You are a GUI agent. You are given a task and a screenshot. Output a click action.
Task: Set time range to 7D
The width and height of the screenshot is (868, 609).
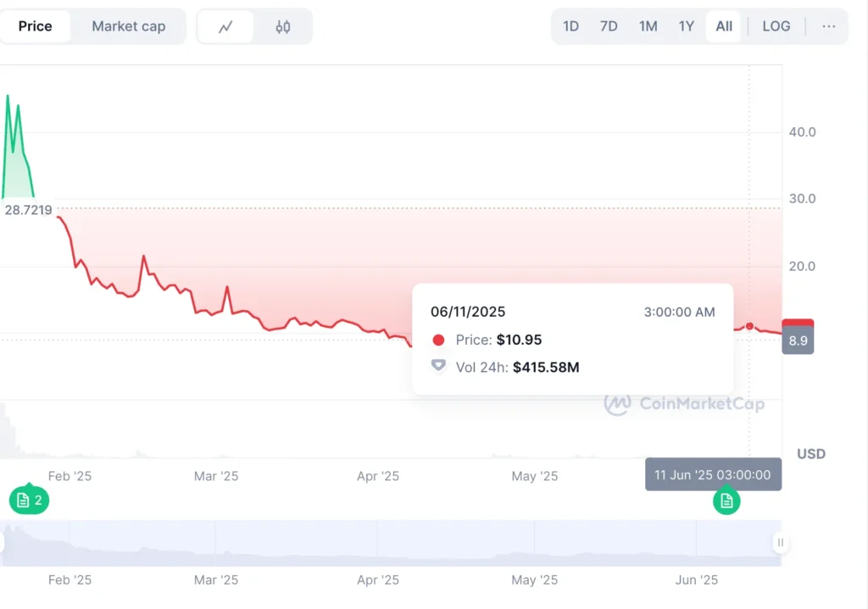609,26
